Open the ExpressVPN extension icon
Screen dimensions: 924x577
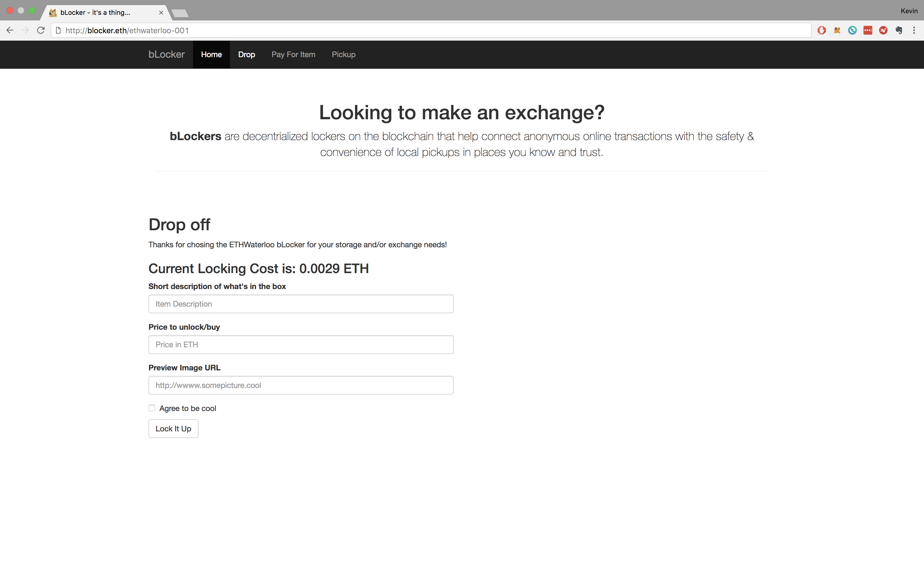point(883,30)
